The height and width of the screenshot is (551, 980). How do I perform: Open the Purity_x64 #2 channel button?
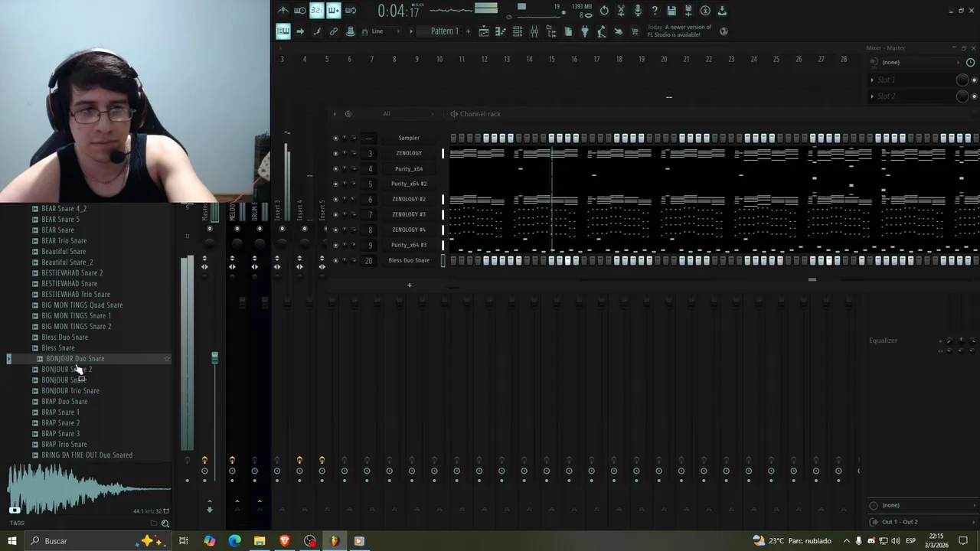click(409, 184)
